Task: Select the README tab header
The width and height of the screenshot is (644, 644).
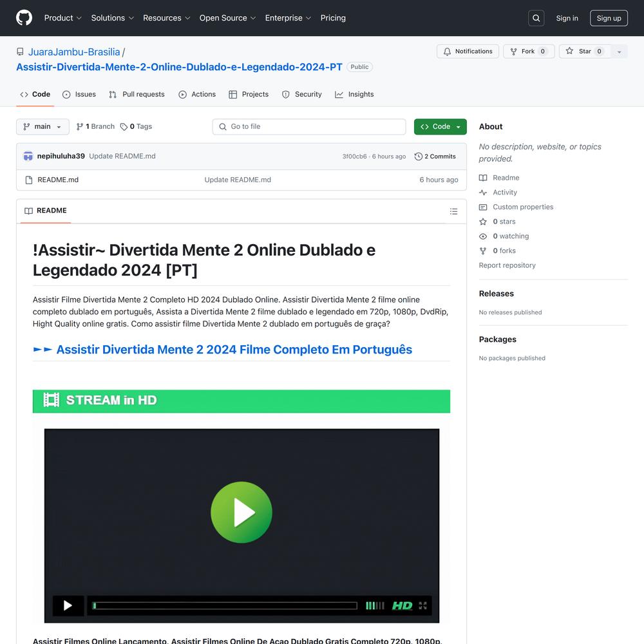Action: [46, 211]
